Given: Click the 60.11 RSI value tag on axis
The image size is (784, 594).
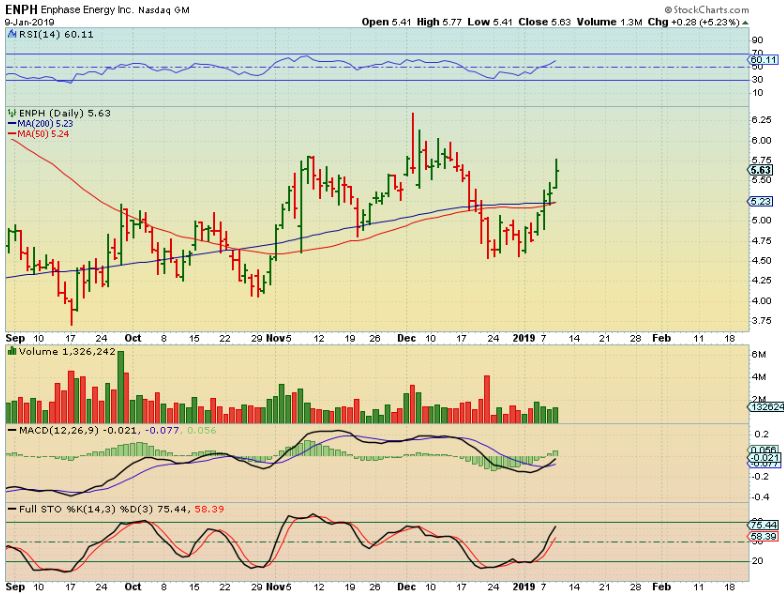Looking at the screenshot, I should [x=762, y=60].
